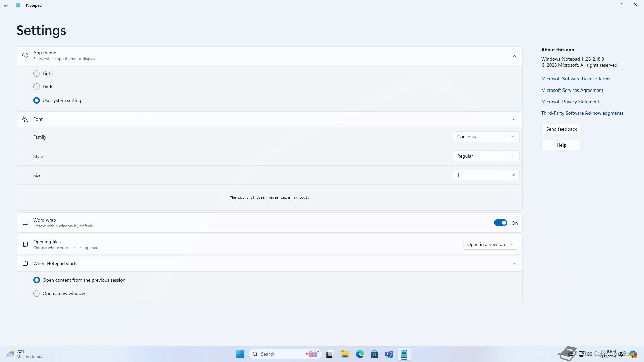Screen dimensions: 644x362
Task: Open the Windows Start menu
Action: pyautogui.click(x=240, y=354)
